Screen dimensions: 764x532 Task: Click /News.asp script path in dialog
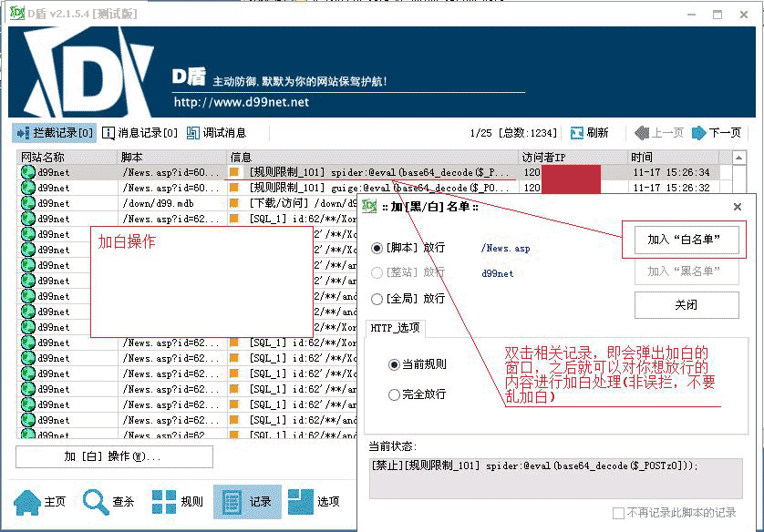[x=505, y=248]
